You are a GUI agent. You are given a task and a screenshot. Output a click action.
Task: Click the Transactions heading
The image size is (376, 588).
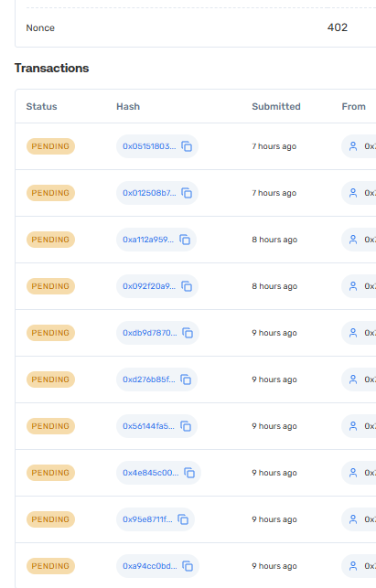point(52,69)
